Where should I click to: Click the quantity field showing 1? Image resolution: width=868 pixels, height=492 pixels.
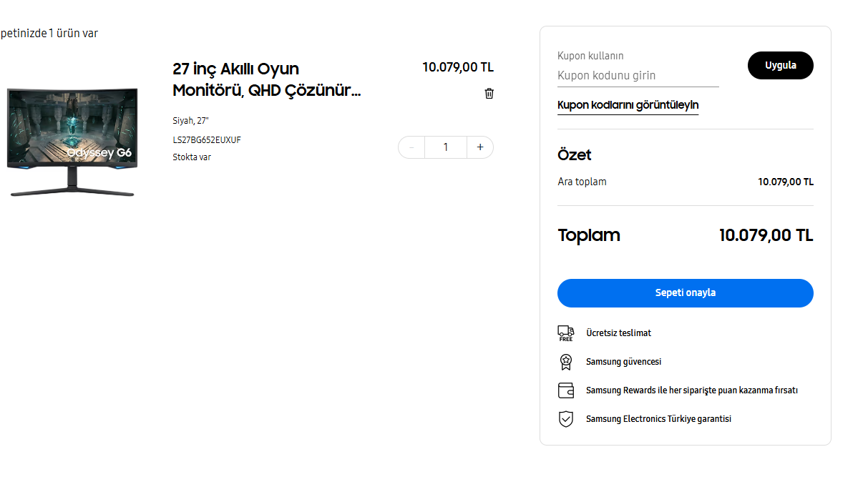446,147
